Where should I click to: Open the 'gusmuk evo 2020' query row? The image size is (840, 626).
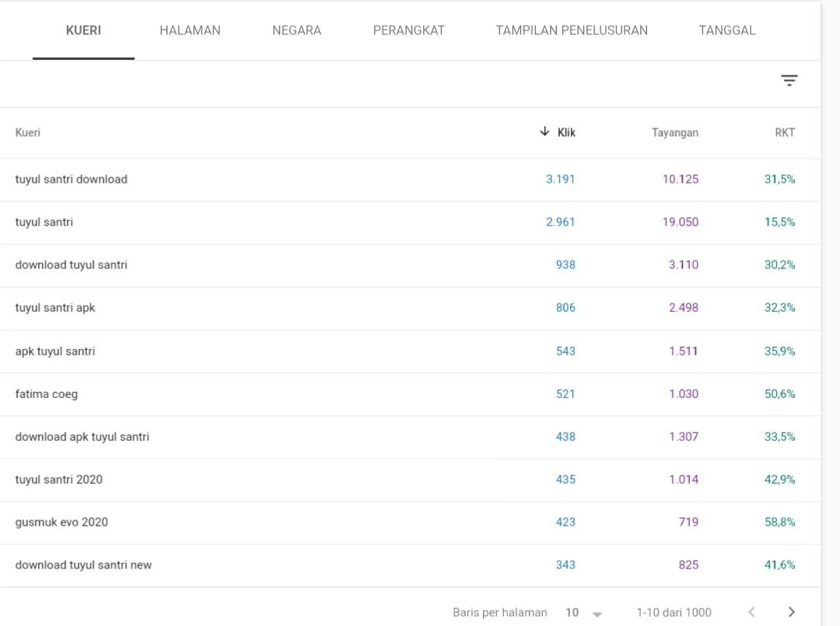[x=411, y=522]
